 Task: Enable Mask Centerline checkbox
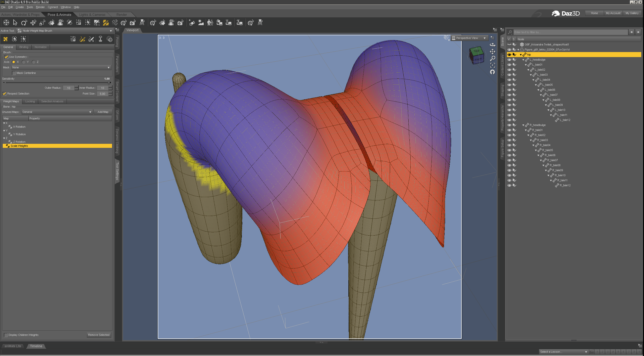[x=14, y=73]
